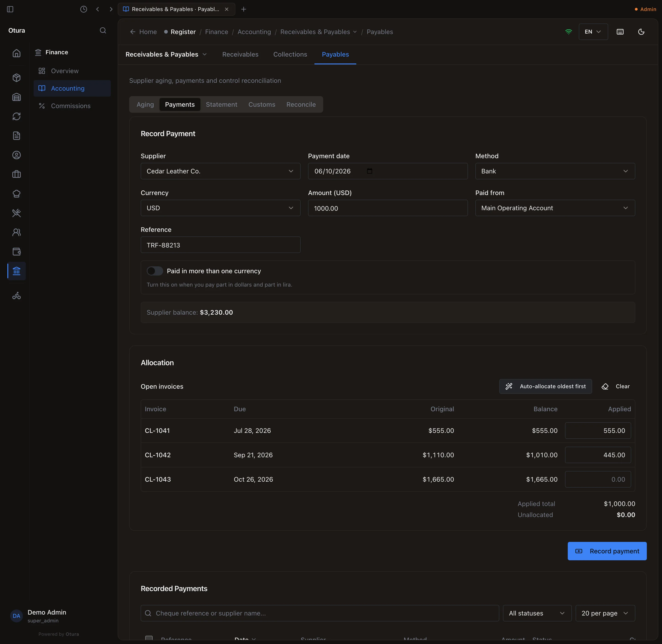This screenshot has width=662, height=644.
Task: Open the All statuses filter dropdown
Action: coord(537,613)
